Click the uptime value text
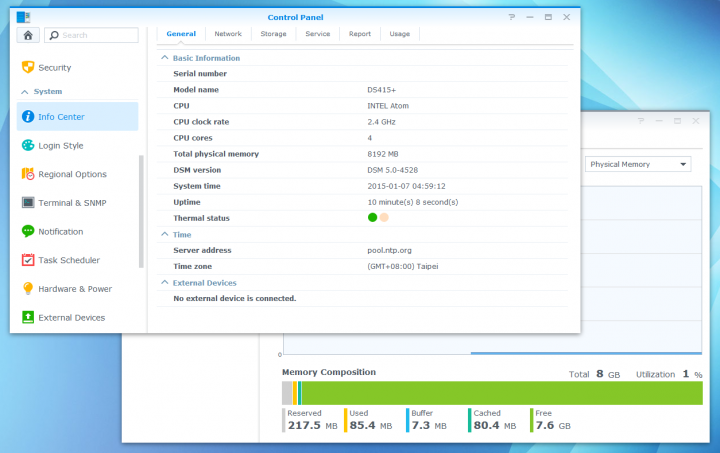 tap(412, 202)
